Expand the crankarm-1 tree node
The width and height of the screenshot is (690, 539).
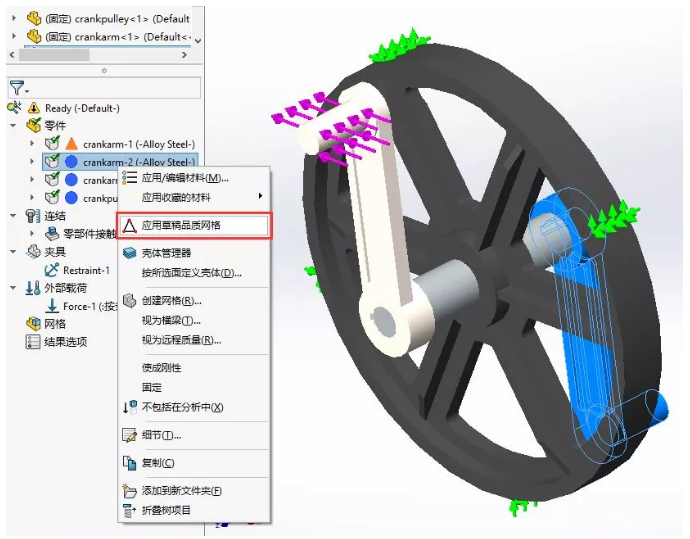[33, 144]
